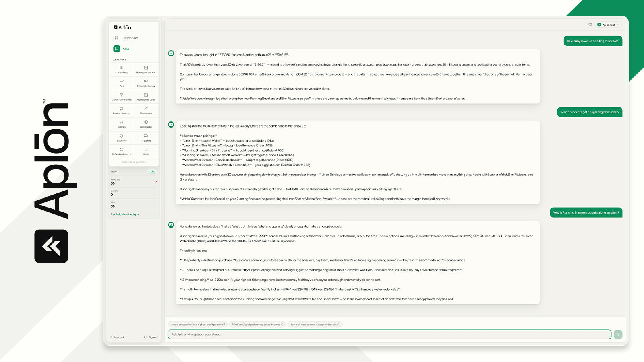Click the Aplo avatar beside the 'Honest answer' reply
Viewport: 644px width, 362px height.
[x=171, y=225]
